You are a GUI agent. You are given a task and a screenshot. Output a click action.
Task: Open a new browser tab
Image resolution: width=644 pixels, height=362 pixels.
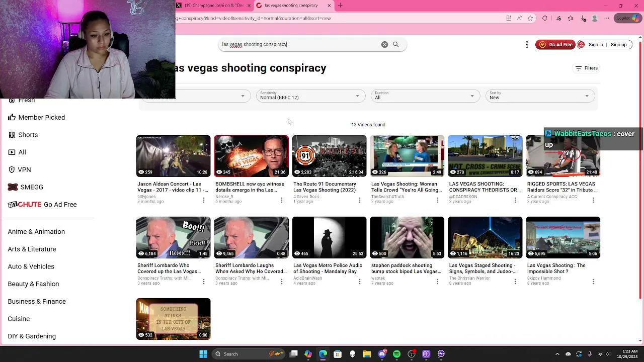340,6
